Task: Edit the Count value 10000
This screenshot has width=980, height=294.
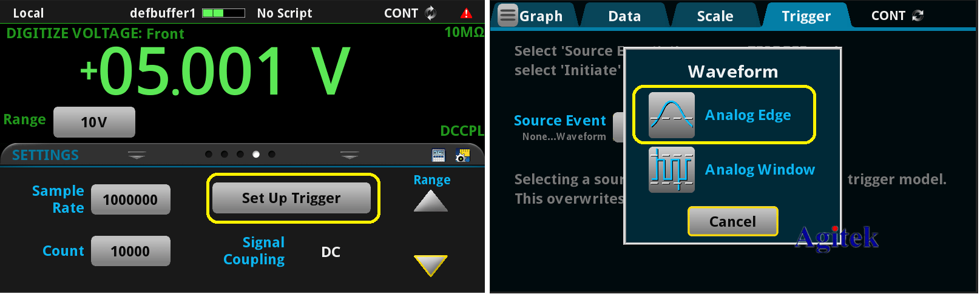Action: point(130,251)
